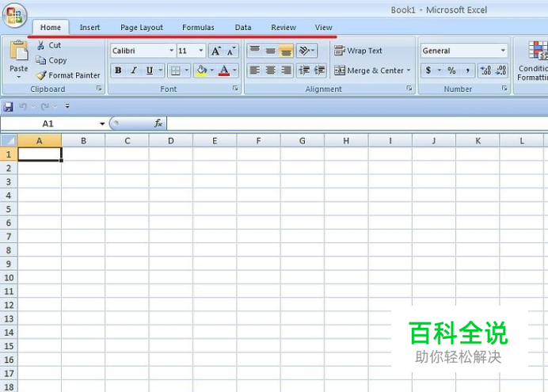Increase font size with Grow Font
This screenshot has height=392, width=548.
tap(216, 51)
